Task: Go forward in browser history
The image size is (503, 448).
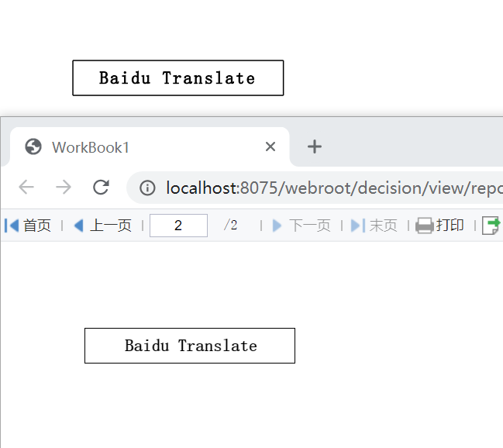Action: [x=64, y=187]
